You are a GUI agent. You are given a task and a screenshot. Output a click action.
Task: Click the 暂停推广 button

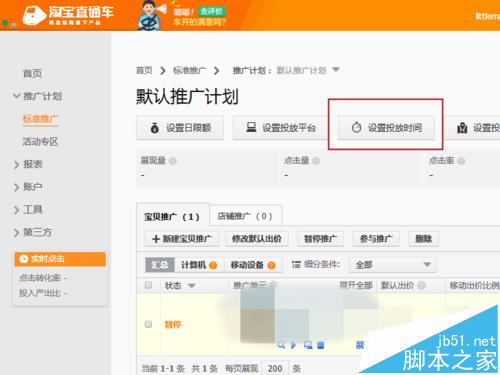tap(321, 239)
